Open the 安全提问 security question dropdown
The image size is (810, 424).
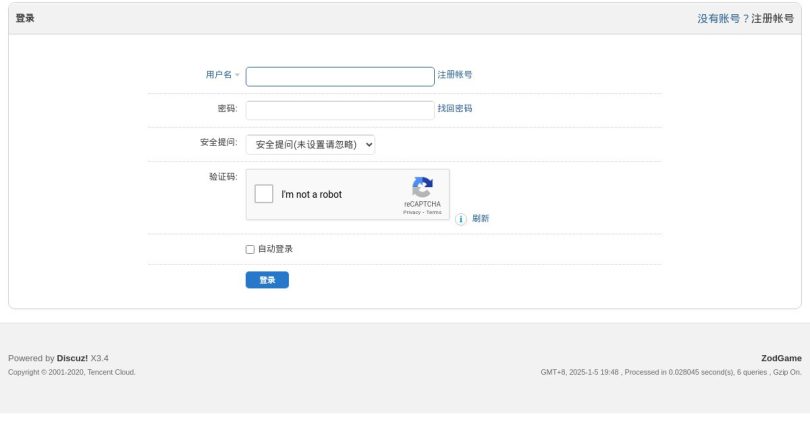click(x=310, y=145)
